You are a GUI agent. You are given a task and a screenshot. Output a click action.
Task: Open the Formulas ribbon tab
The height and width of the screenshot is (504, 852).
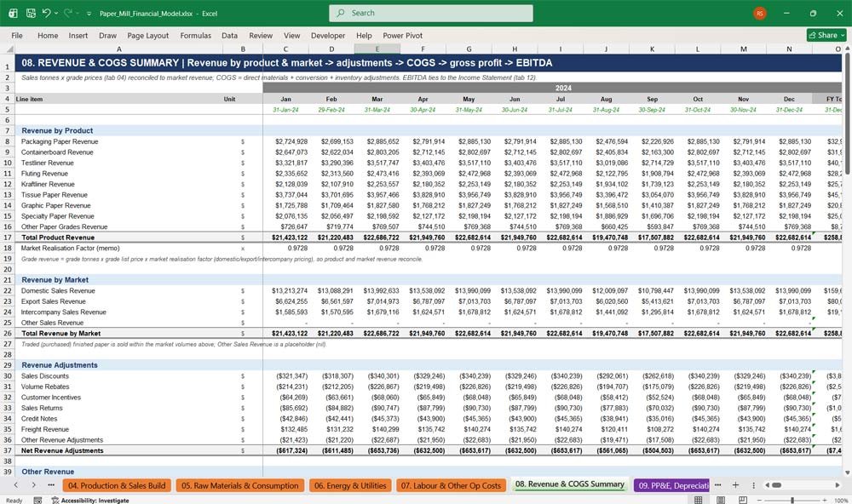point(196,35)
